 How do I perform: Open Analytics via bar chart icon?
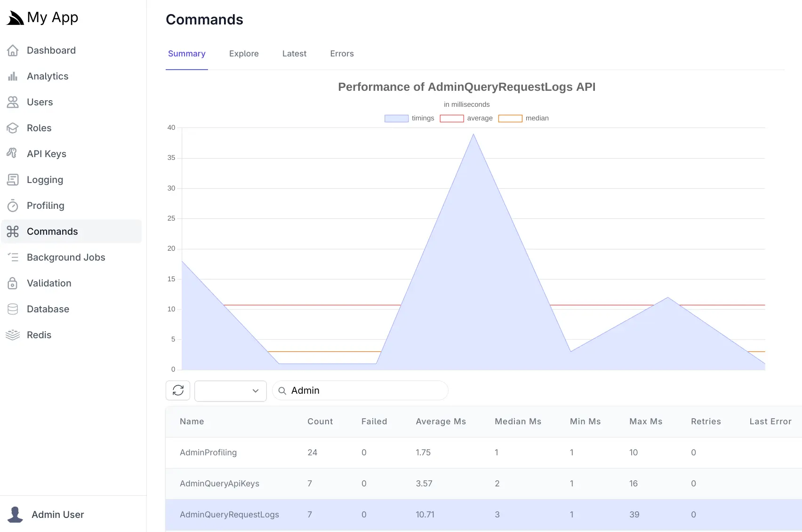point(13,76)
